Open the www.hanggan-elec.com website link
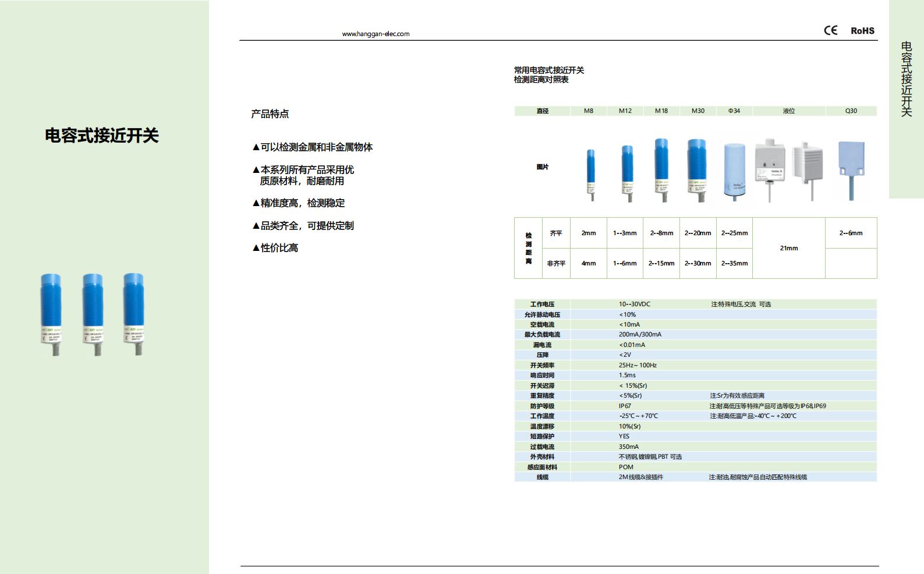Viewport: 924px width, 574px height. [376, 34]
